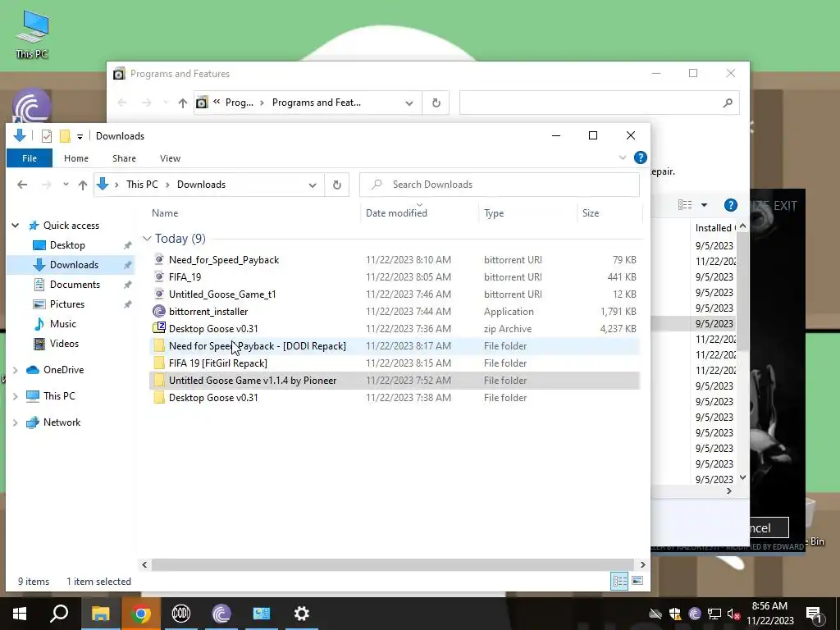This screenshot has width=840, height=630.
Task: Switch to Large icons view layout
Action: tap(637, 581)
